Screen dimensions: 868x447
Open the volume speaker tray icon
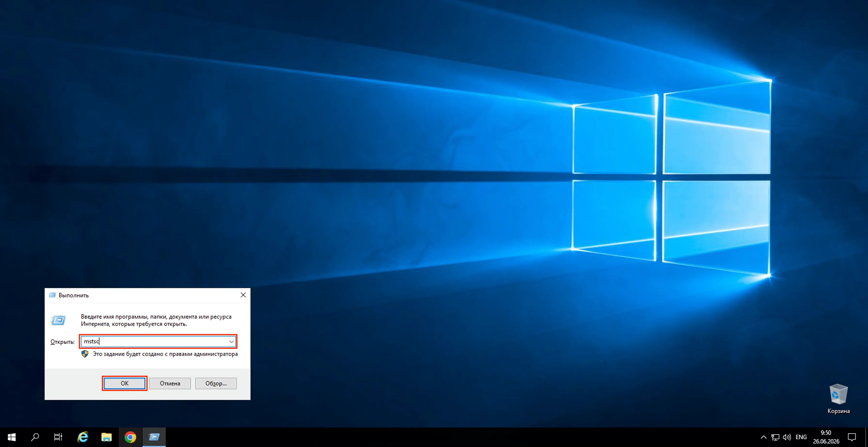(x=787, y=437)
